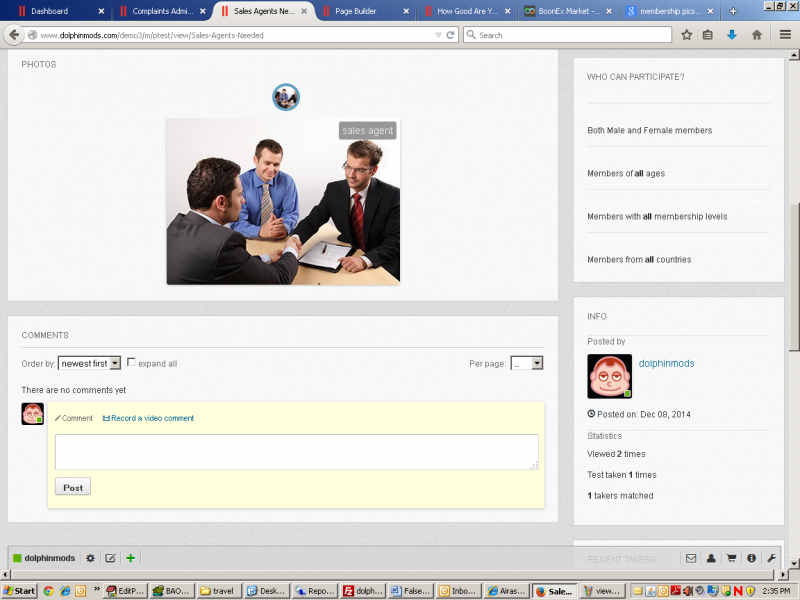Open the travel folder taskbar item
Image resolution: width=800 pixels, height=600 pixels.
(218, 591)
